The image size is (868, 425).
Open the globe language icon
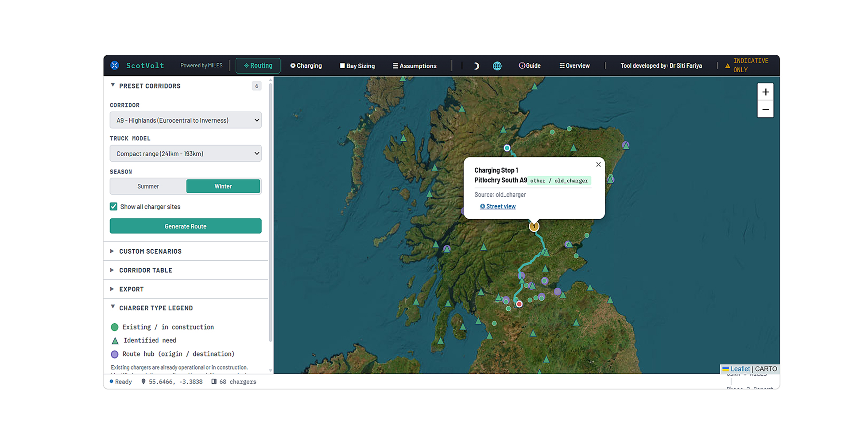coord(497,66)
